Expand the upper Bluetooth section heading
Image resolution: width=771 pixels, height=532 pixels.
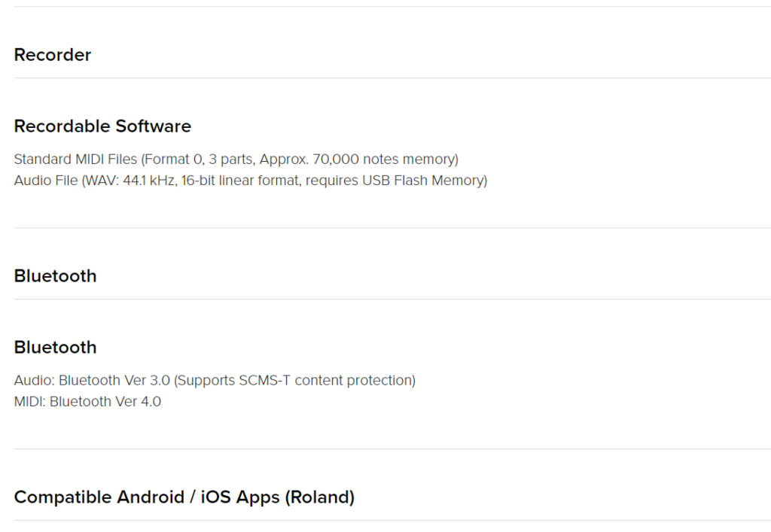click(55, 276)
